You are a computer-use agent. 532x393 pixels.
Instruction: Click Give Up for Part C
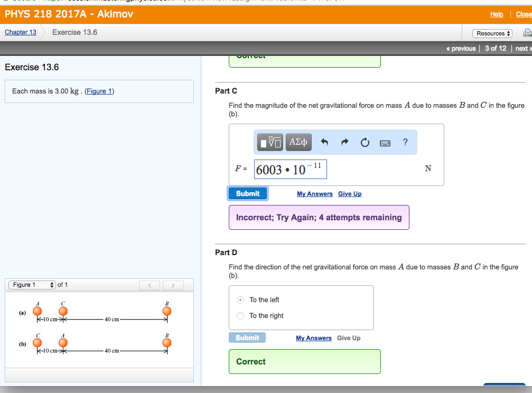pos(350,194)
